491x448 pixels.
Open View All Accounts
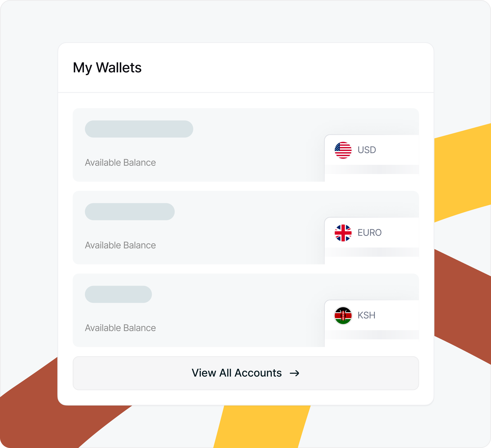click(236, 373)
